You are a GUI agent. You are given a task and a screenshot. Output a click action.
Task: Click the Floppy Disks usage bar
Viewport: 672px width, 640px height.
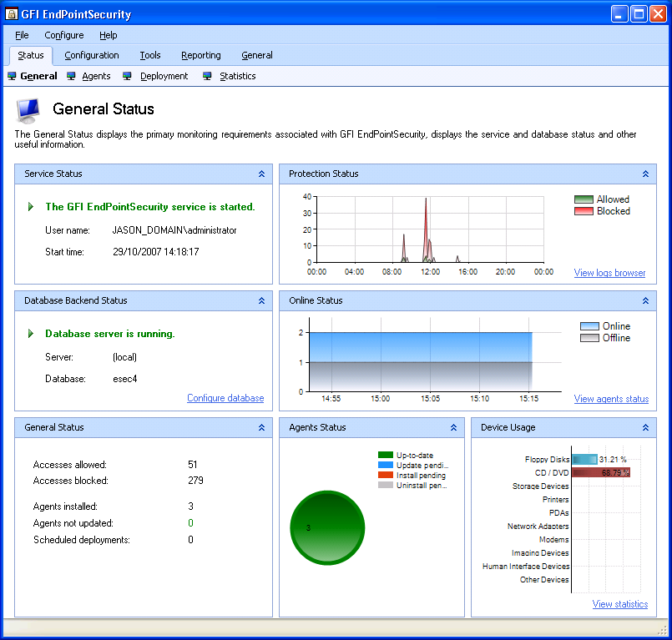pos(584,459)
